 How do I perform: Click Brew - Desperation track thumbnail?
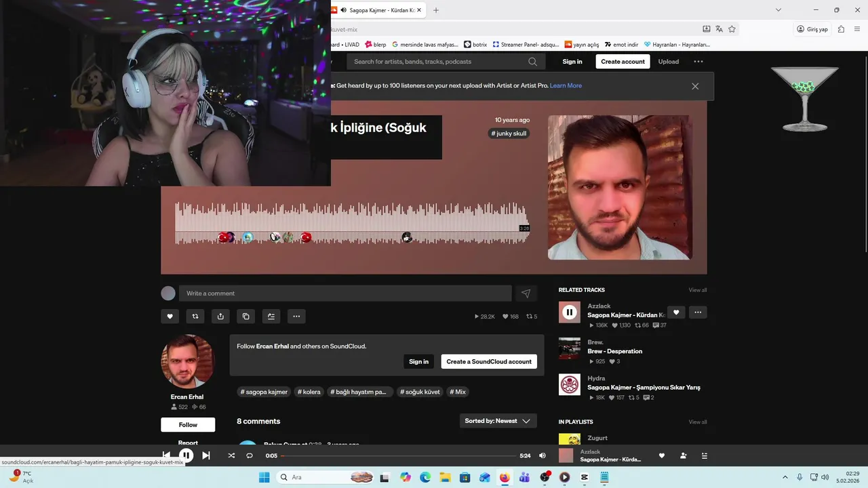570,348
